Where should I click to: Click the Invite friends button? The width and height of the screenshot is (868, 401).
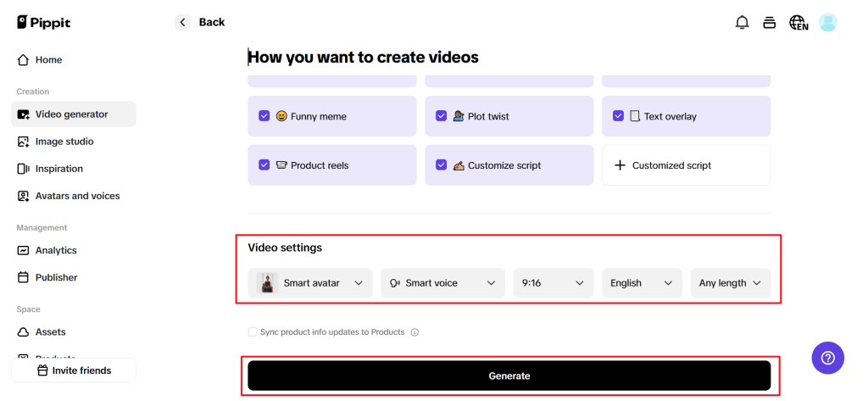coord(73,370)
